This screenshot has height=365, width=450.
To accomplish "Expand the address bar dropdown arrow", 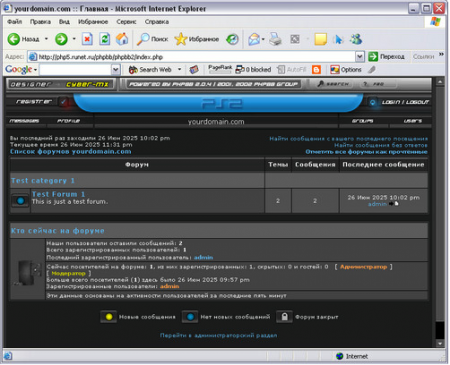I will pyautogui.click(x=360, y=57).
